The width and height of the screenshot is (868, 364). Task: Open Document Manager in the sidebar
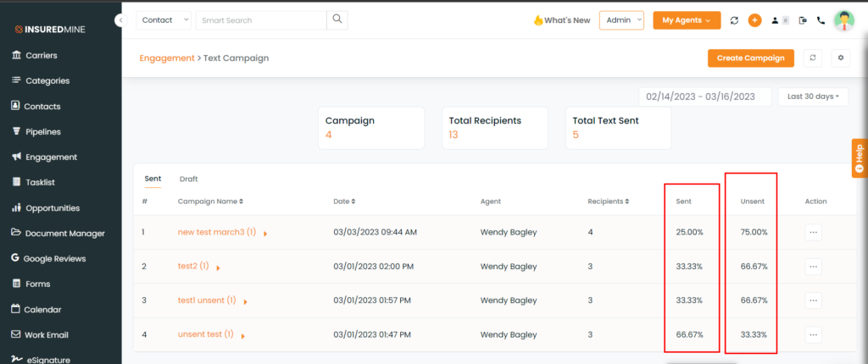pyautogui.click(x=58, y=234)
